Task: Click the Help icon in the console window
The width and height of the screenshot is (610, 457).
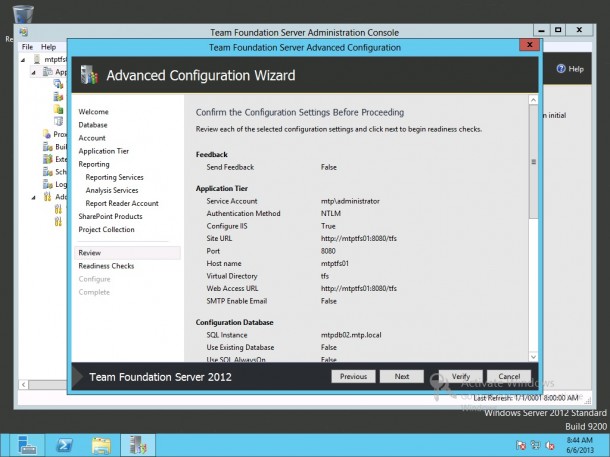Action: coord(561,69)
